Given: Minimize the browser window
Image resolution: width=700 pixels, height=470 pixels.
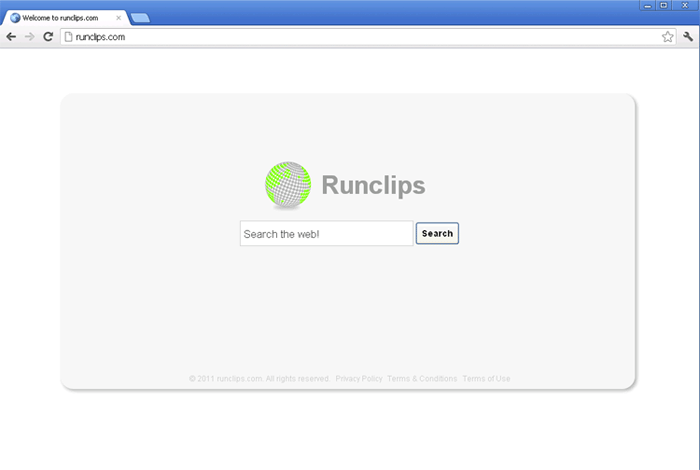Looking at the screenshot, I should coord(646,6).
